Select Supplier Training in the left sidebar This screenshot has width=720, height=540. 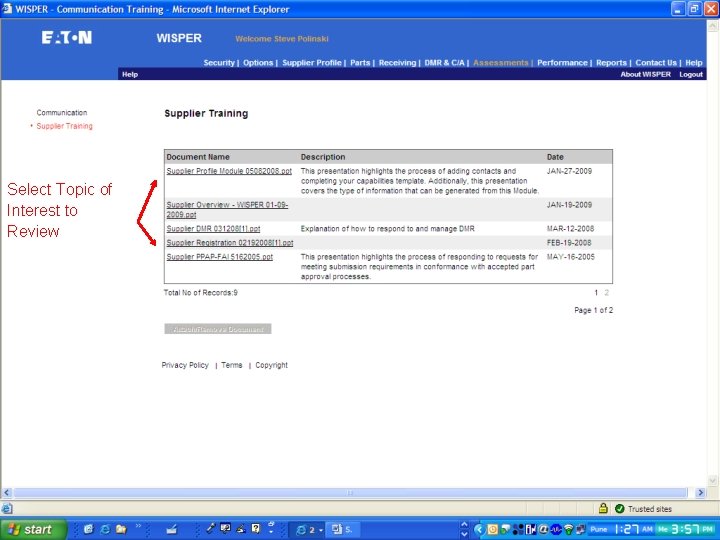point(64,126)
